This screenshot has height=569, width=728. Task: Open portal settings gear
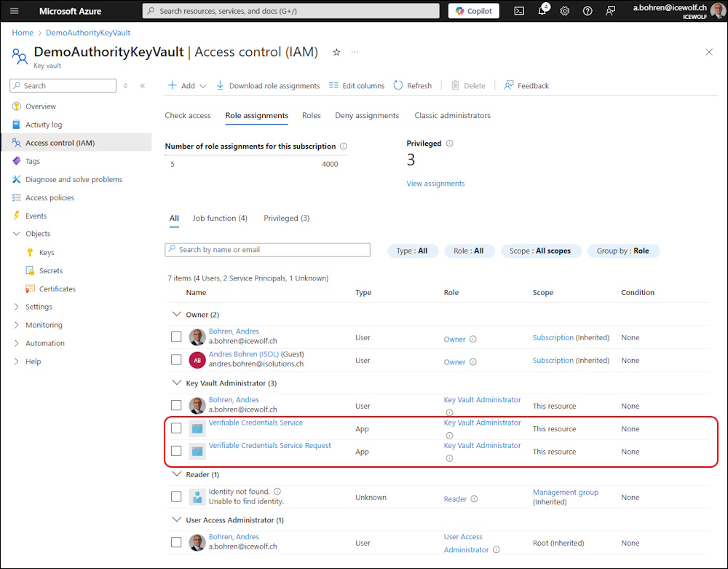(565, 11)
